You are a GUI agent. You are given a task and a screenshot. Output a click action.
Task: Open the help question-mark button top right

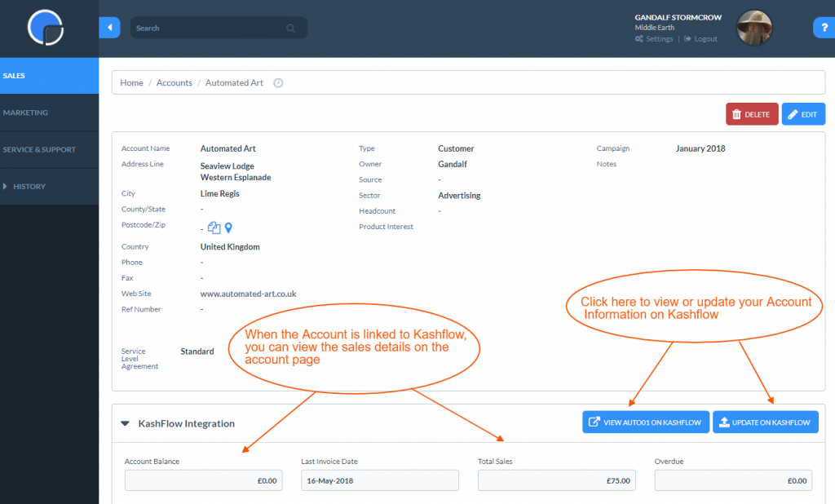pyautogui.click(x=825, y=27)
